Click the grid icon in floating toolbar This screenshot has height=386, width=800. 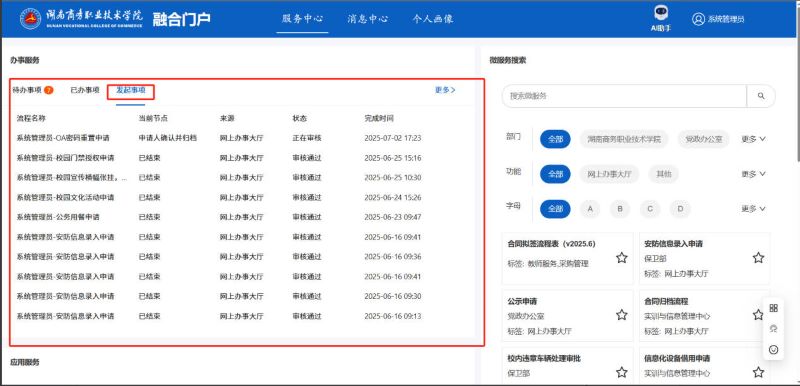[773, 308]
